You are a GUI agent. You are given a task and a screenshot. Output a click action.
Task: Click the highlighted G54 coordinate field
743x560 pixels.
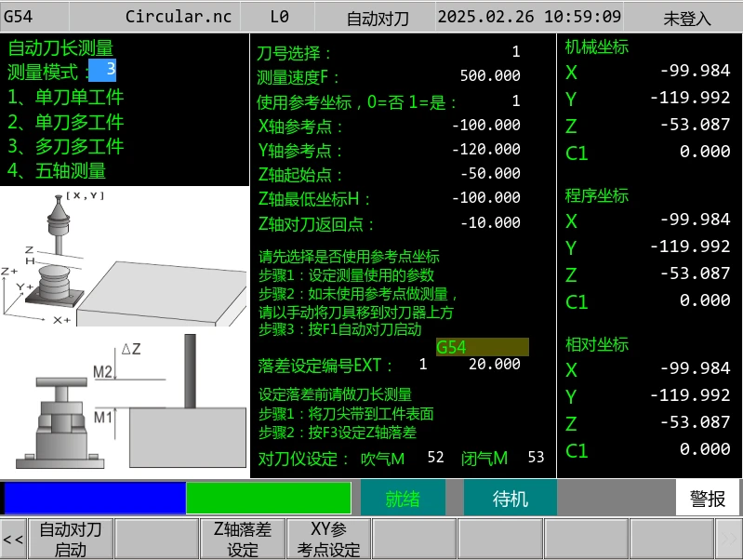coord(482,347)
